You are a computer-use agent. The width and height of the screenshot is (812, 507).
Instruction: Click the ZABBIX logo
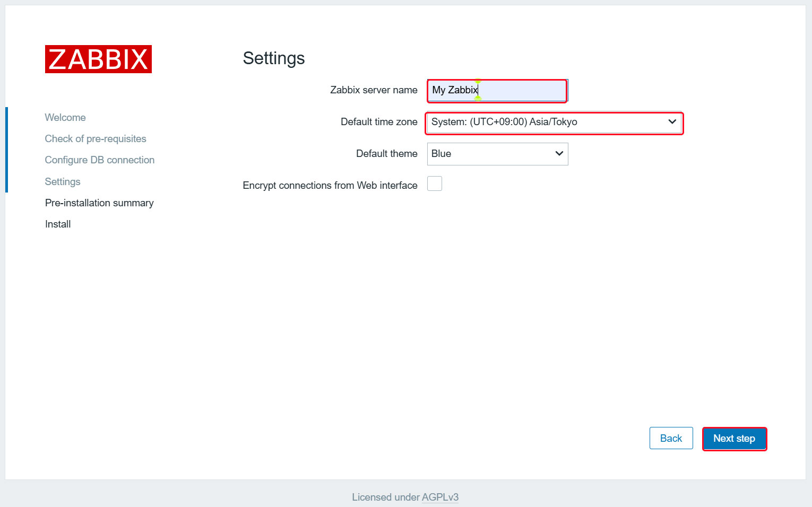[x=98, y=59]
